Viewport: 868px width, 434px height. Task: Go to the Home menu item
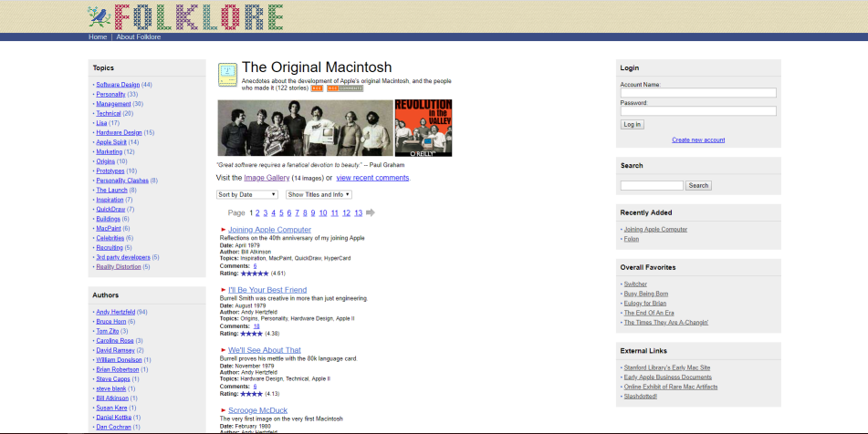[x=98, y=37]
